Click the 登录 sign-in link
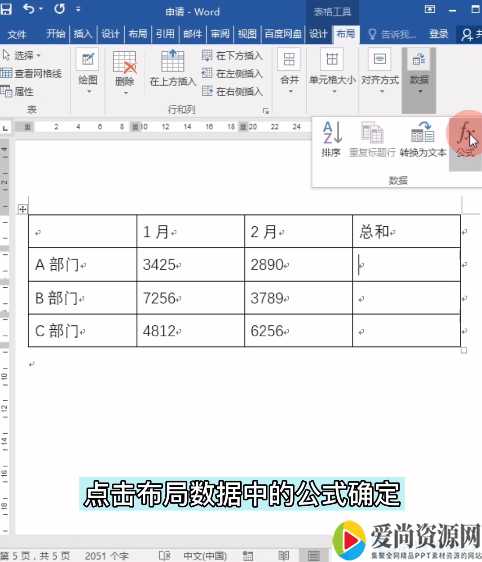 click(439, 34)
